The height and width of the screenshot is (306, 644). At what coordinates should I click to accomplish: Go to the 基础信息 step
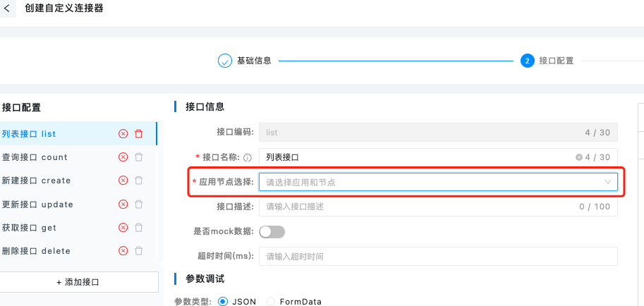(x=245, y=61)
